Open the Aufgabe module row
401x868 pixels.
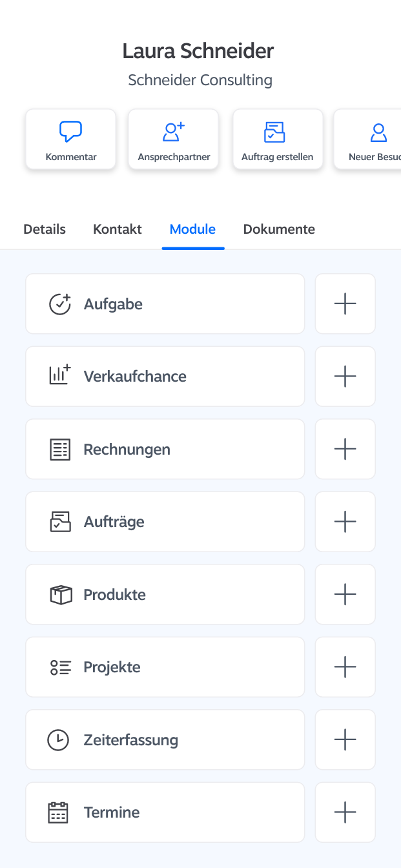click(165, 304)
